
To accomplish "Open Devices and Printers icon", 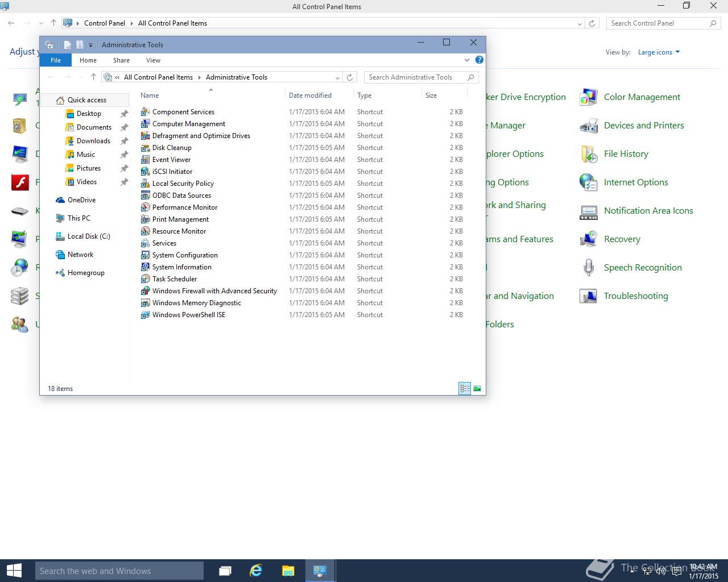I will click(x=588, y=126).
